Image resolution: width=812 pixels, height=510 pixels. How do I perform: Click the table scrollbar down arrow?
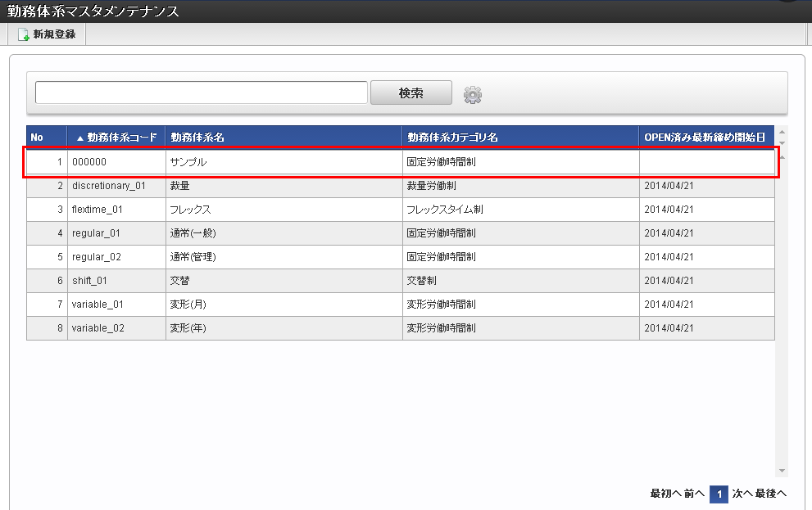(x=782, y=471)
